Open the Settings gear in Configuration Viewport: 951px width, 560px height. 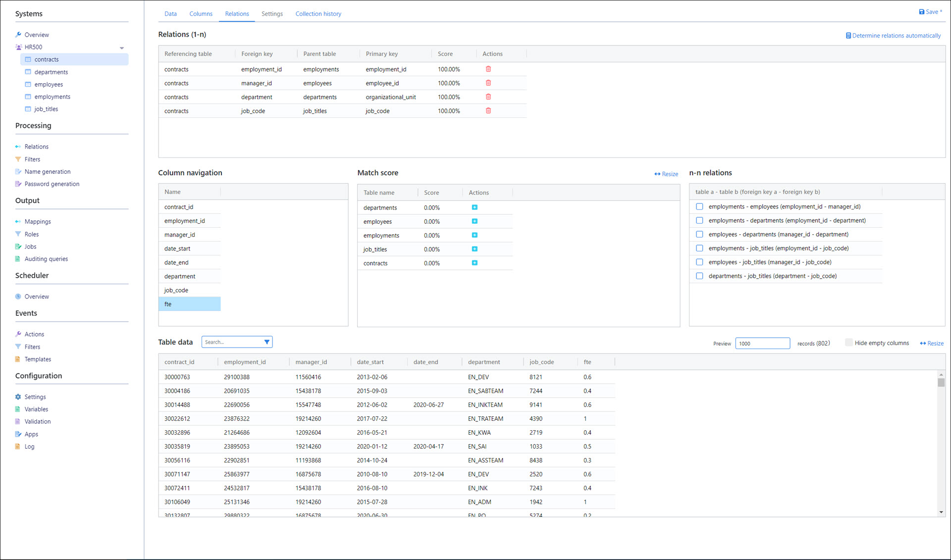18,397
